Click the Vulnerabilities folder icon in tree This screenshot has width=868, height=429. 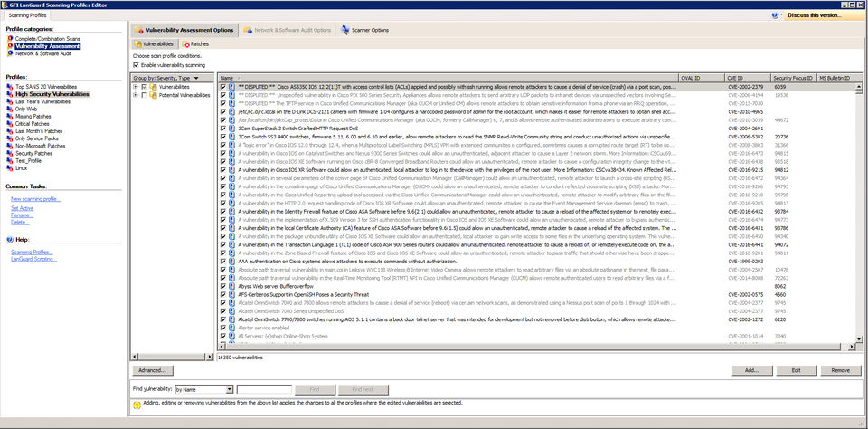154,87
